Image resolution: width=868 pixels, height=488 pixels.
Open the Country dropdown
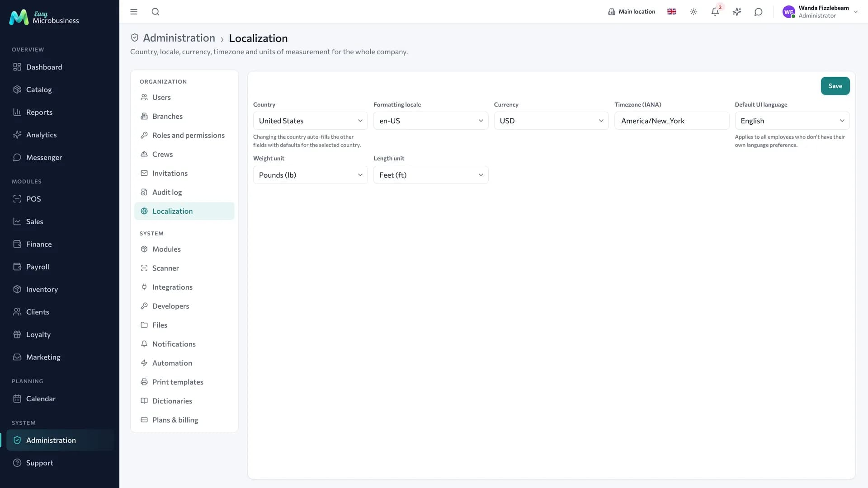[310, 121]
